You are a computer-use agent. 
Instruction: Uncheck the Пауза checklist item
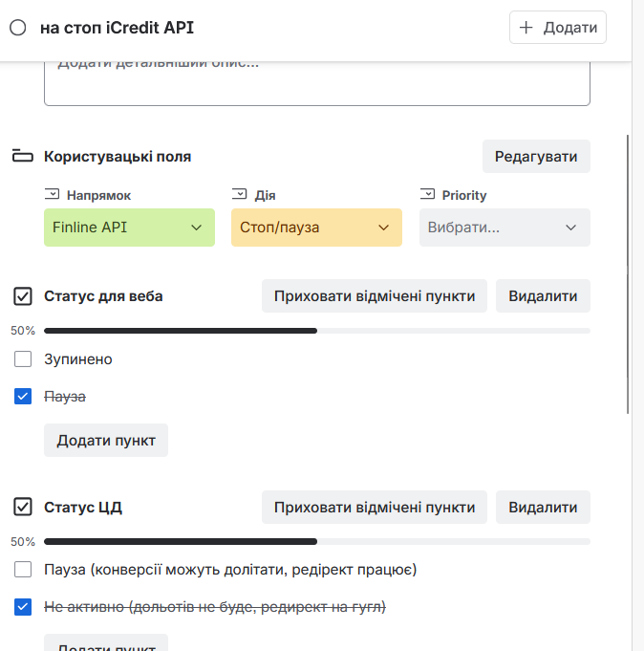(x=23, y=396)
